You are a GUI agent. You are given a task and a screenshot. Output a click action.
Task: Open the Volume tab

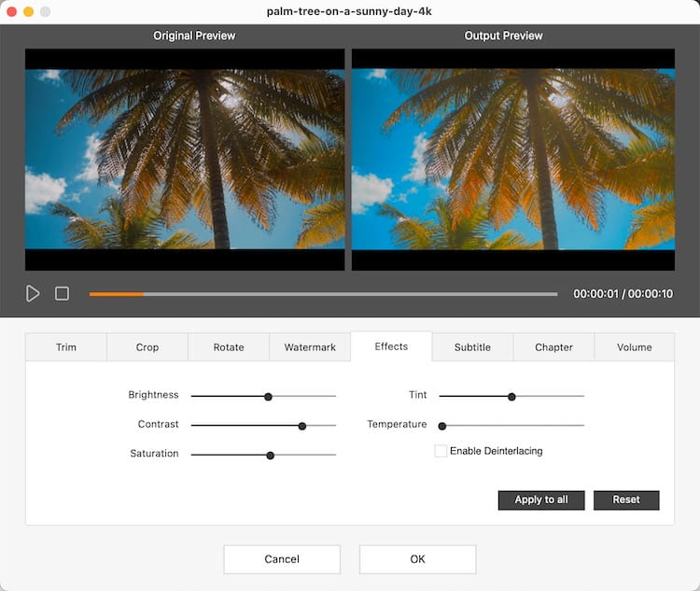click(635, 347)
